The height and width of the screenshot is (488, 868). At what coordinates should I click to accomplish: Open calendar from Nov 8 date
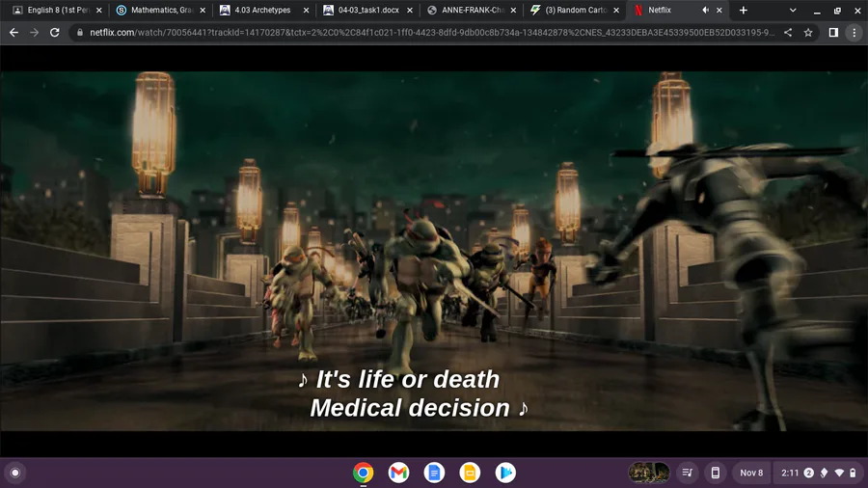[x=751, y=473]
